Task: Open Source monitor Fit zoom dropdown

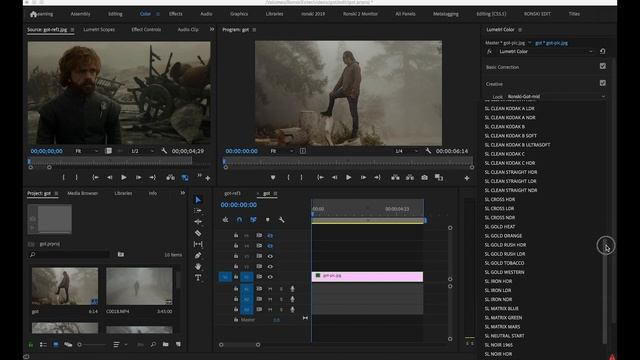Action: (x=87, y=151)
